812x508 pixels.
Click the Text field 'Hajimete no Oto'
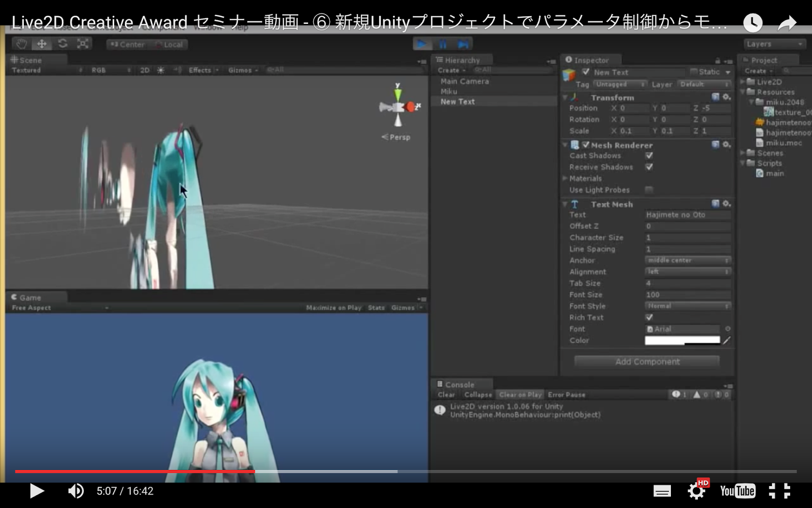pyautogui.click(x=688, y=215)
